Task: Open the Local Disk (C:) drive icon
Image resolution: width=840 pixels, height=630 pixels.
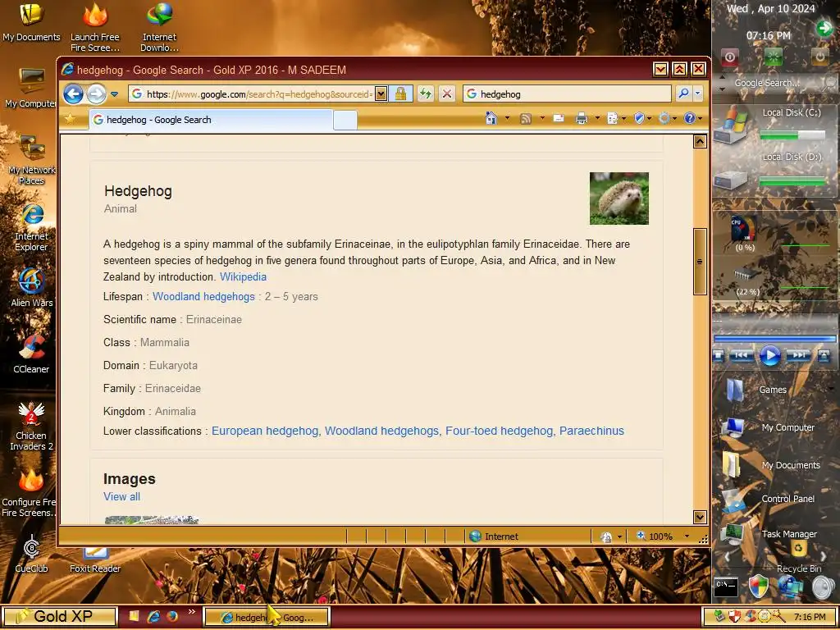Action: (x=732, y=125)
